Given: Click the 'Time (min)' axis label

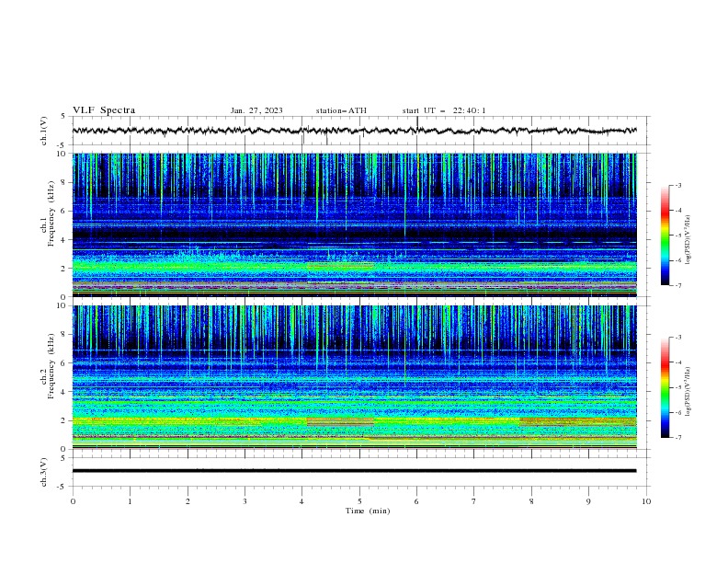Looking at the screenshot, I should pyautogui.click(x=368, y=511).
